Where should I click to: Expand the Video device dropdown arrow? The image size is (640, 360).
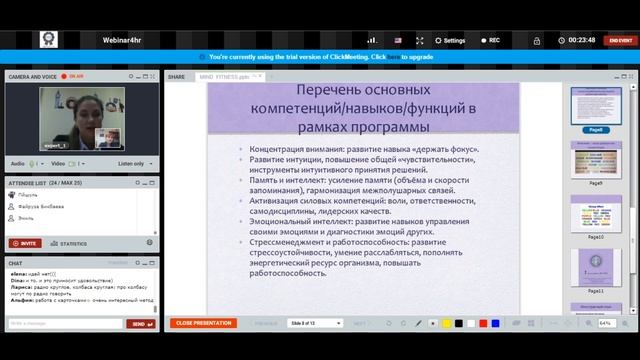coord(83,164)
